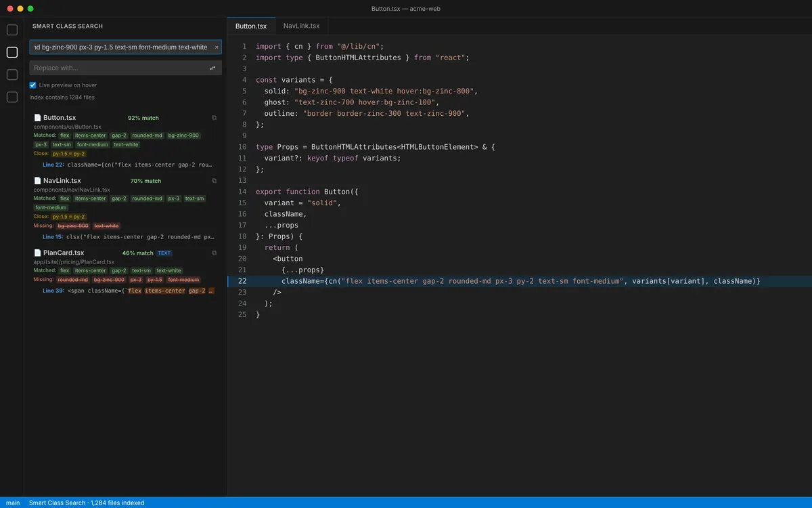The image size is (812, 508).
Task: Click font-medium matched tag under NavLink.tsx
Action: (51, 207)
